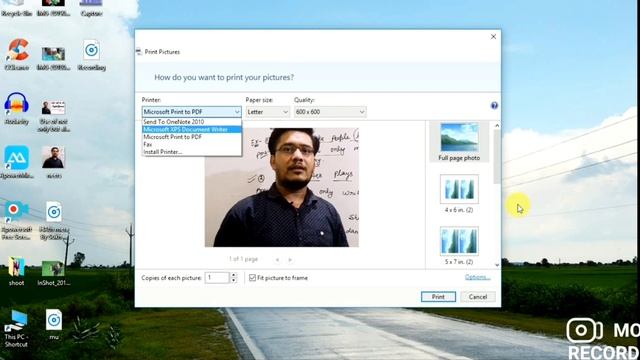The image size is (640, 360).
Task: Click the blue help question mark icon
Action: click(x=494, y=106)
